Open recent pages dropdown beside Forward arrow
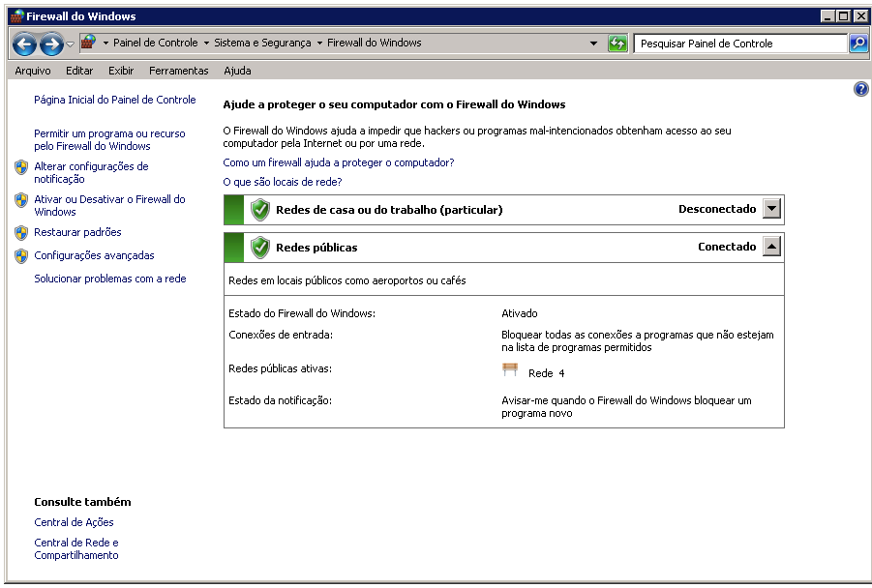The height and width of the screenshot is (588, 872). 70,44
